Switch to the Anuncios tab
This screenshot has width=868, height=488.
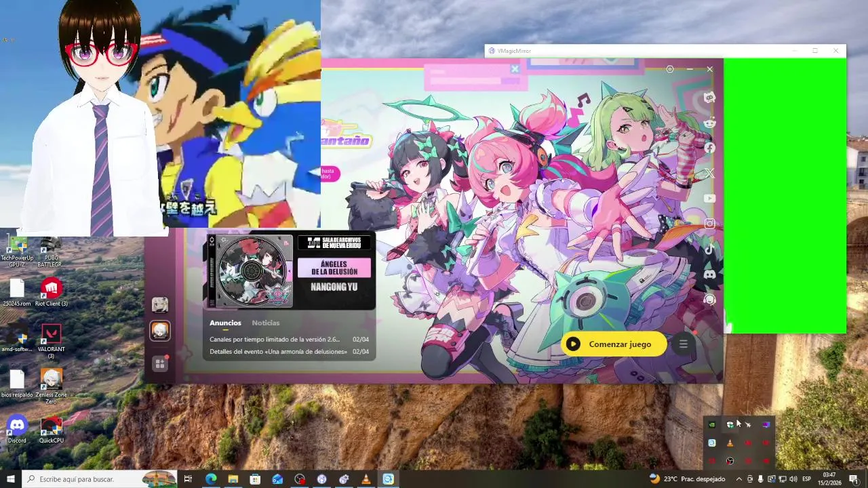(225, 323)
